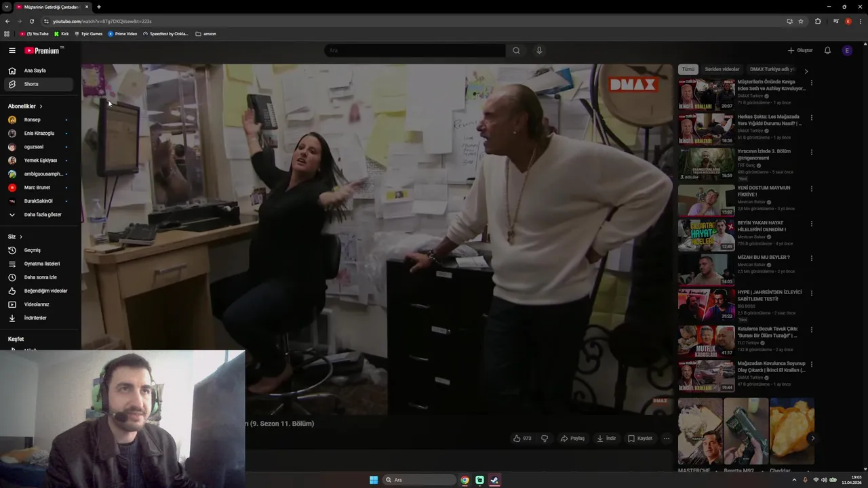Open options for BEYİN YAKAN HAYAT video
This screenshot has height=488, width=868.
coord(811,224)
